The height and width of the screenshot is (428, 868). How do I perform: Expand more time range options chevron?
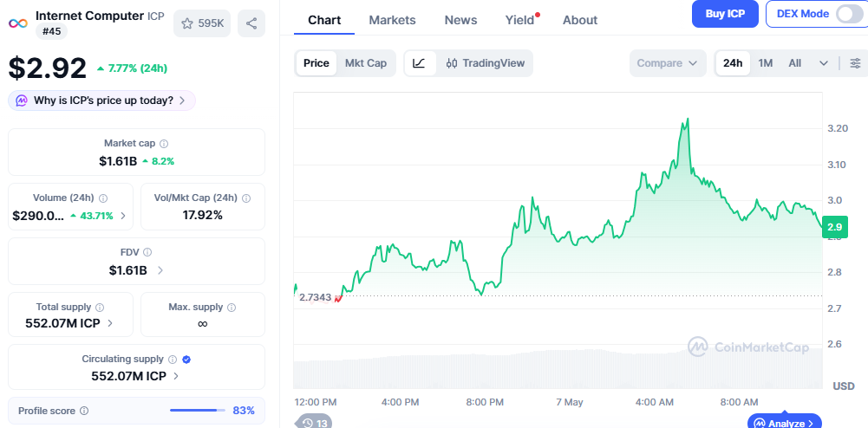click(x=824, y=63)
